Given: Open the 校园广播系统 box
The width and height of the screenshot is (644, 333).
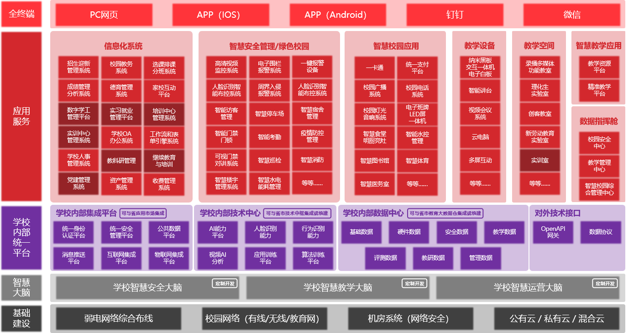Looking at the screenshot, I should 375,91.
